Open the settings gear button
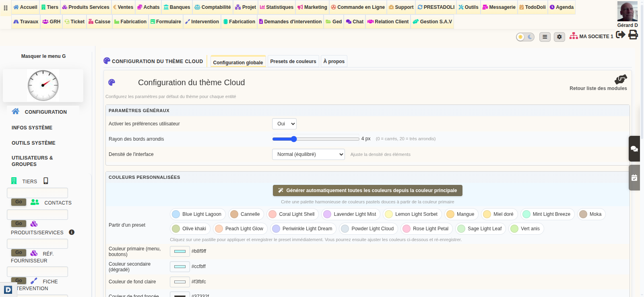The image size is (644, 297). (559, 37)
